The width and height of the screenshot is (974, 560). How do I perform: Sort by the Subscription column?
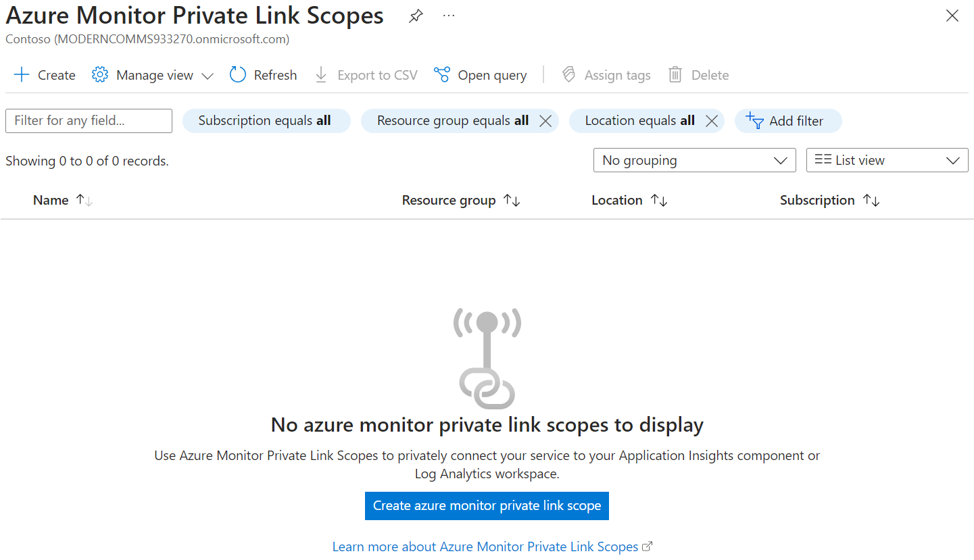coord(830,200)
